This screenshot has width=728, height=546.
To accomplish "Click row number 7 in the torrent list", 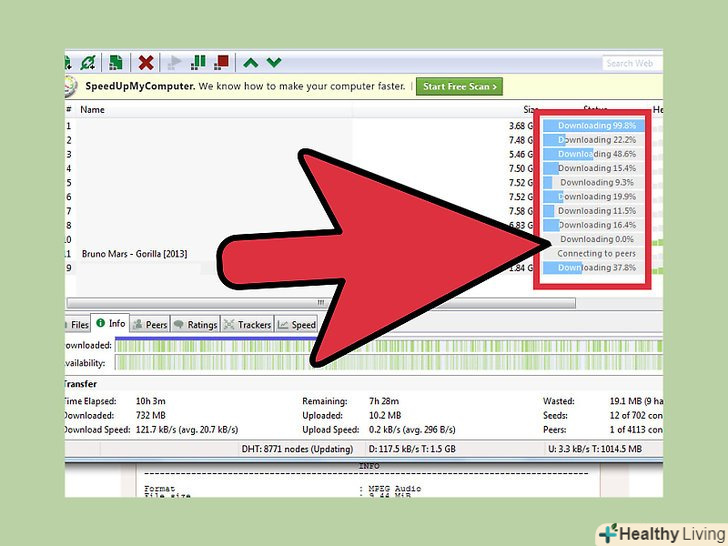I will click(x=69, y=211).
